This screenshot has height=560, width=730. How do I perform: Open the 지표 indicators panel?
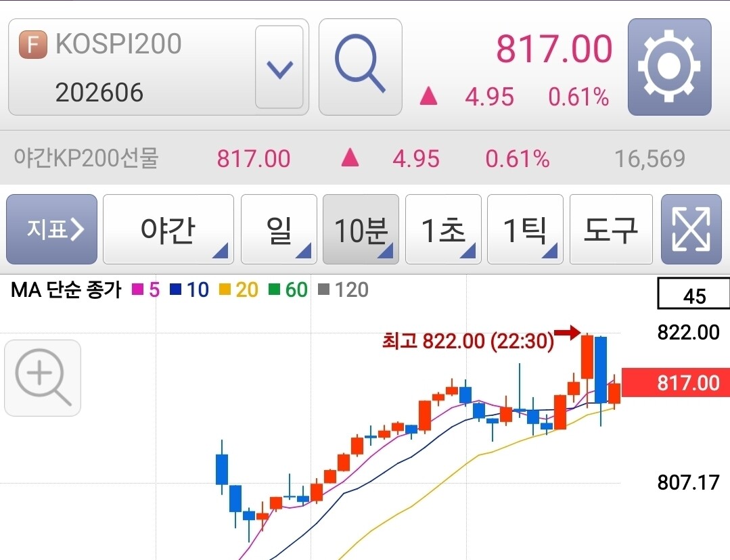click(x=51, y=229)
